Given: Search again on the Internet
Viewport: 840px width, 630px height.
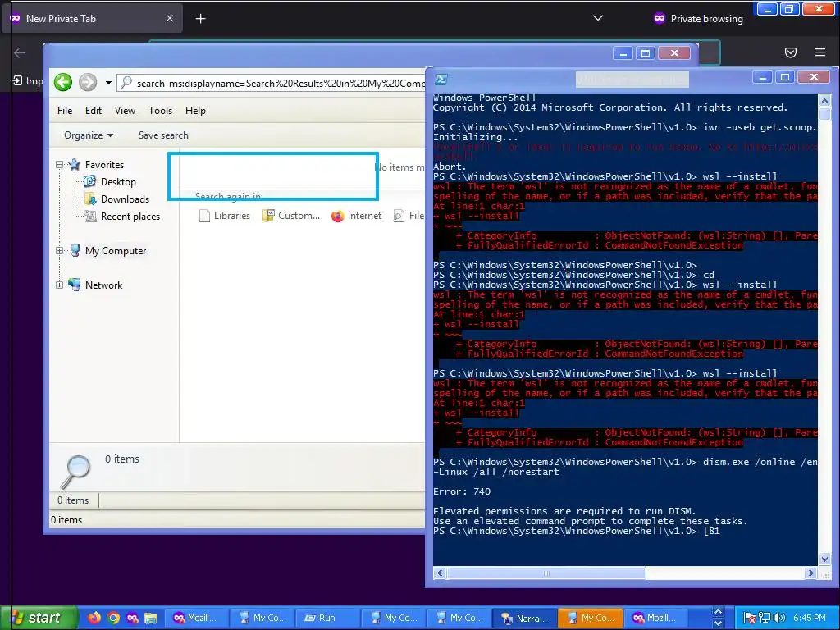Looking at the screenshot, I should 356,216.
